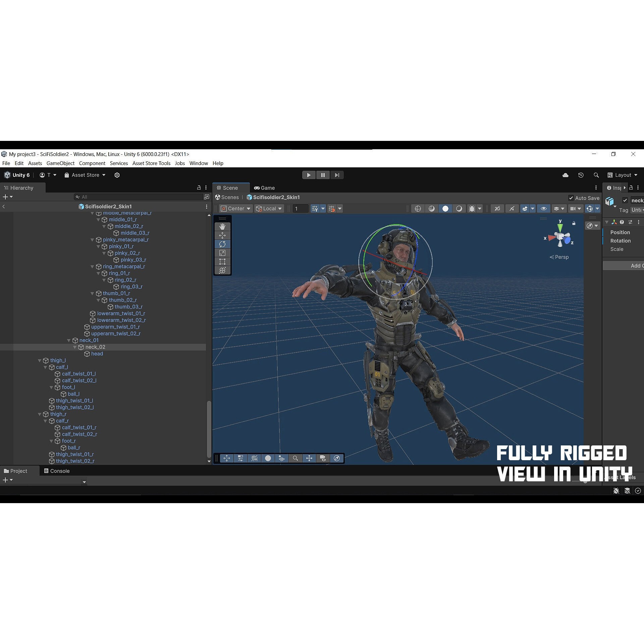Switch to the Game tab

(265, 188)
